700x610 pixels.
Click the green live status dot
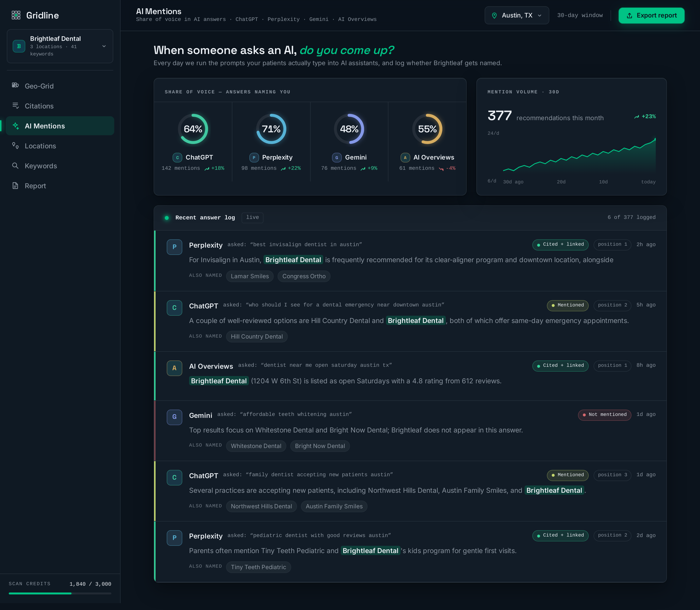click(x=167, y=218)
